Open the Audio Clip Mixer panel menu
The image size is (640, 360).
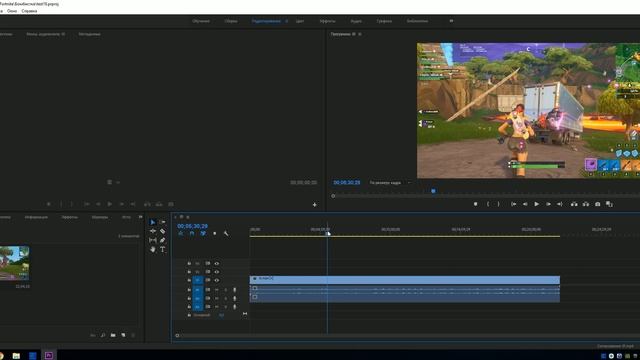tap(63, 34)
